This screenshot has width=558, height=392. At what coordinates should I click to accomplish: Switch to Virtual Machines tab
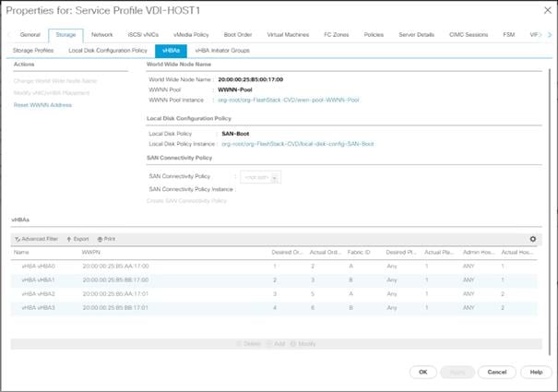288,34
